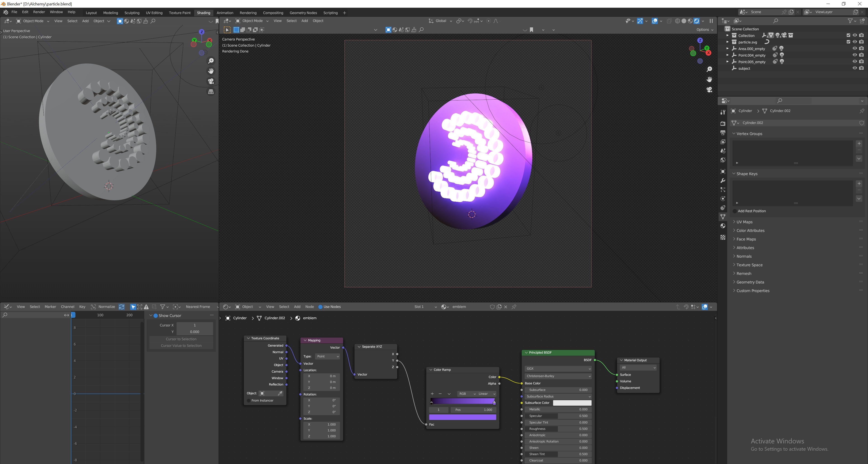Open the Mapping Type Point dropdown
The width and height of the screenshot is (868, 464).
pos(328,357)
